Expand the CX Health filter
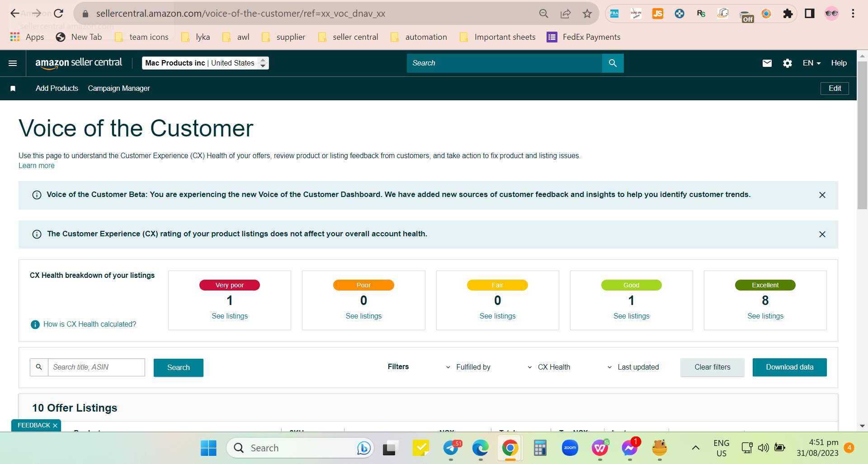 click(549, 367)
